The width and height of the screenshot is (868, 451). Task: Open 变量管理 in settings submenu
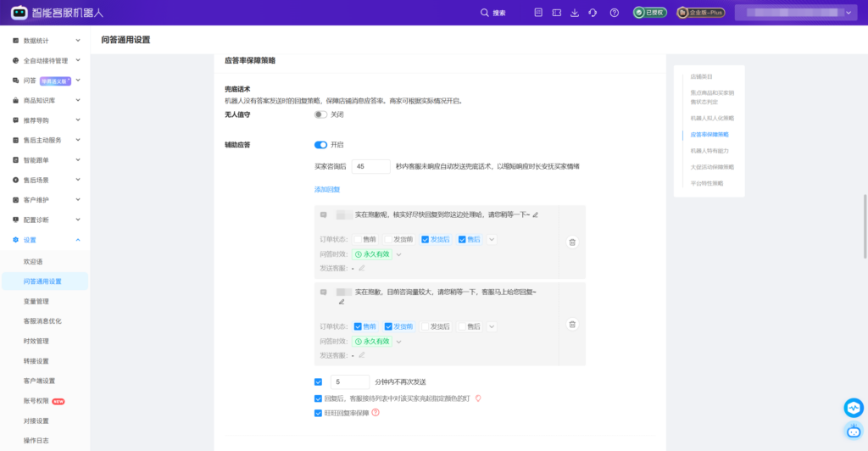click(36, 302)
